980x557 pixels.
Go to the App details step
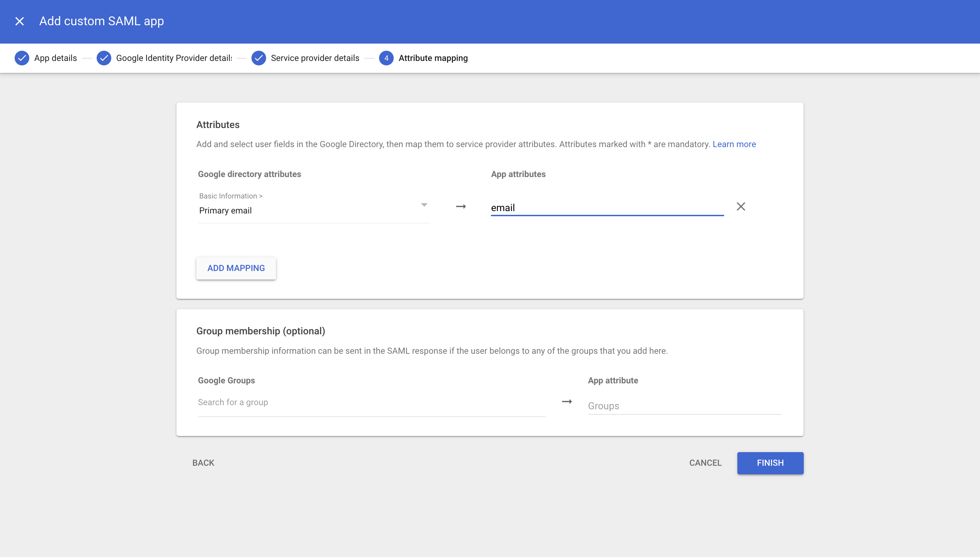[55, 58]
